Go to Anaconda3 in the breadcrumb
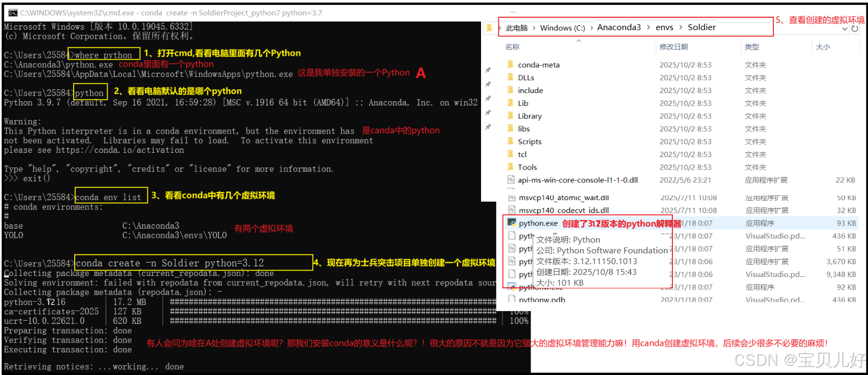This screenshot has height=375, width=868. [x=619, y=27]
